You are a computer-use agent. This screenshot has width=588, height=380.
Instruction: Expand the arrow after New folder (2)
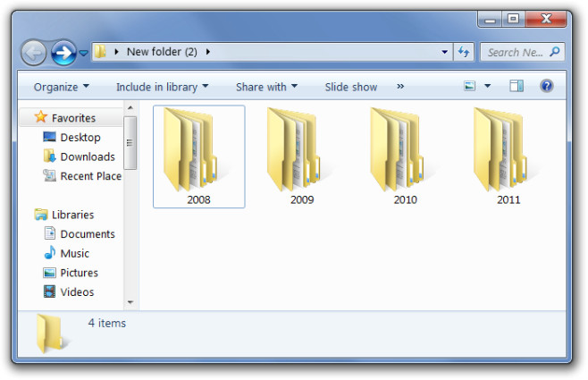[208, 52]
